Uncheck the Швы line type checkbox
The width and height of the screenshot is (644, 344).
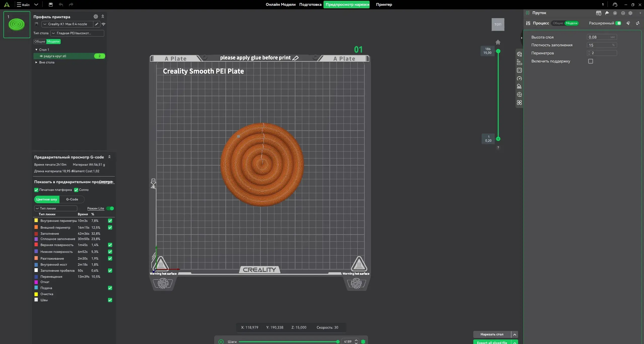[x=110, y=300]
